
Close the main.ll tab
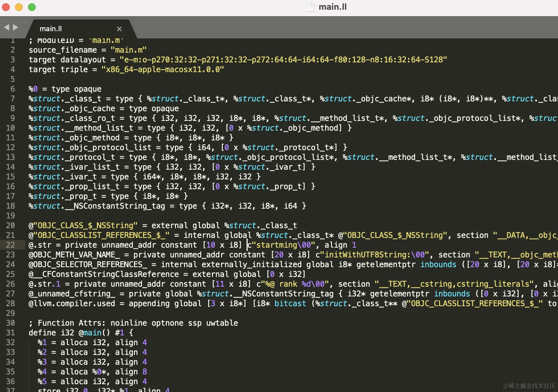pyautogui.click(x=119, y=29)
